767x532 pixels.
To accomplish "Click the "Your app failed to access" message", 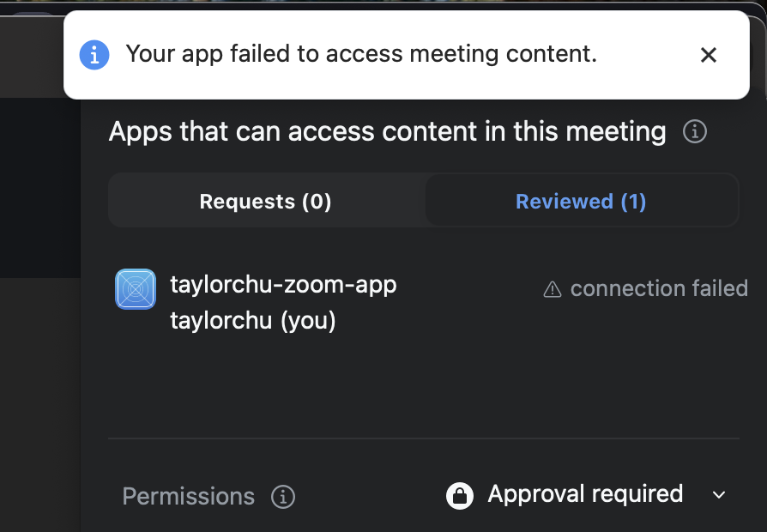I will tap(361, 55).
